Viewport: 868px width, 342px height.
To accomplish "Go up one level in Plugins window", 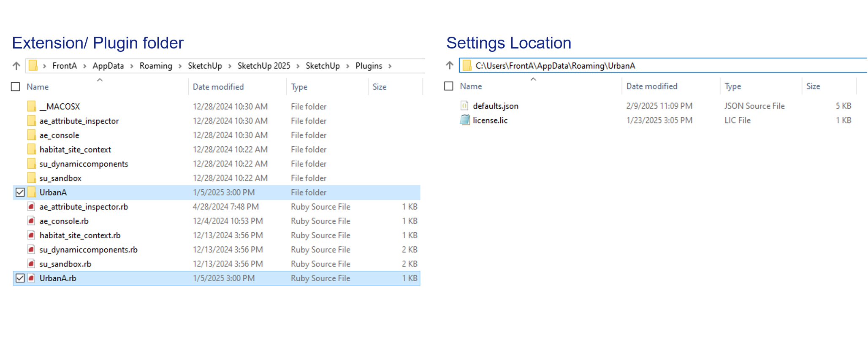I will (x=16, y=66).
